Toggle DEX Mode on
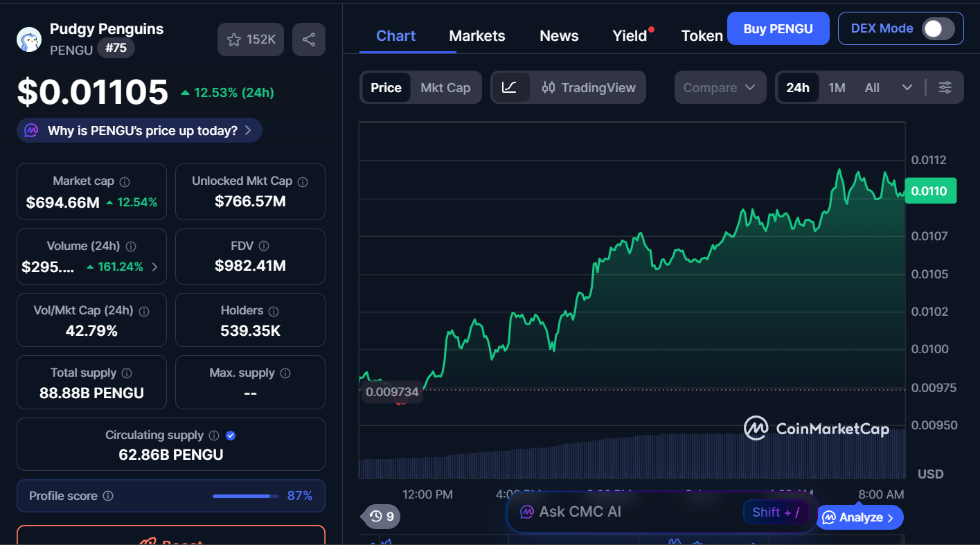 click(938, 28)
